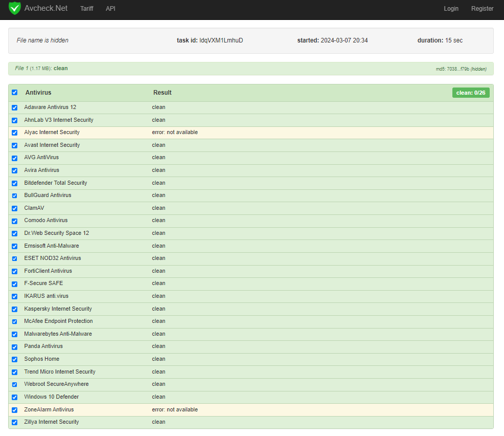Toggle the Windows 10 Defender checkbox
The height and width of the screenshot is (436, 504).
tap(14, 397)
